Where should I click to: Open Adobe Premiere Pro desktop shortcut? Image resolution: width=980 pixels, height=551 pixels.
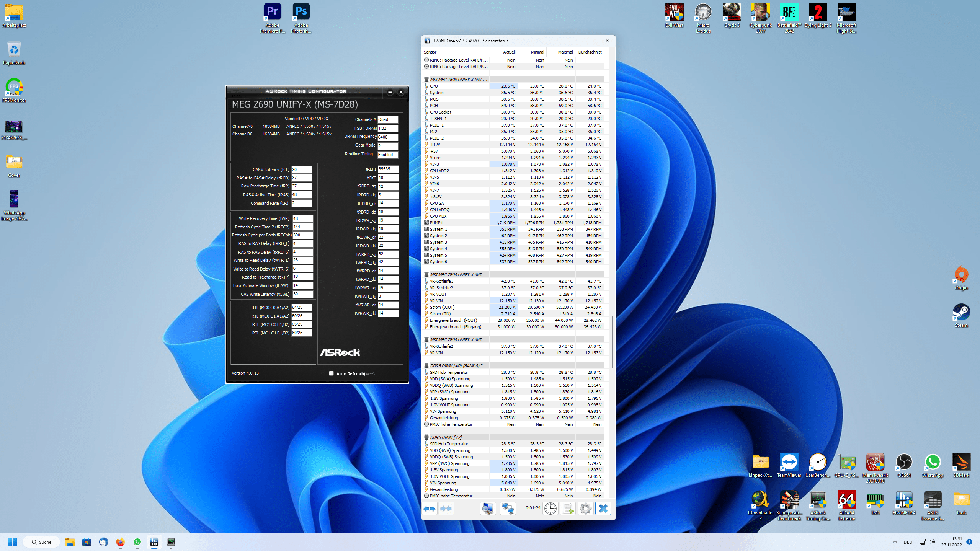[273, 18]
